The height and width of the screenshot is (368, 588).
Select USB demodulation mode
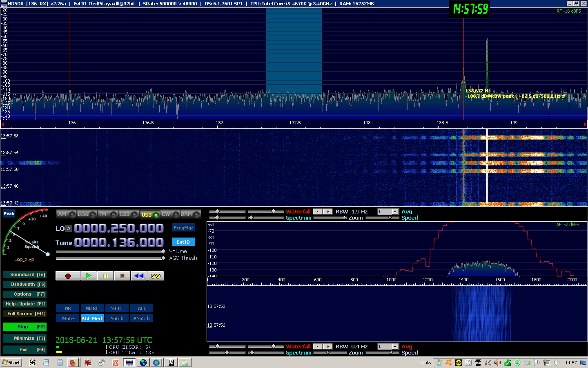tap(149, 215)
